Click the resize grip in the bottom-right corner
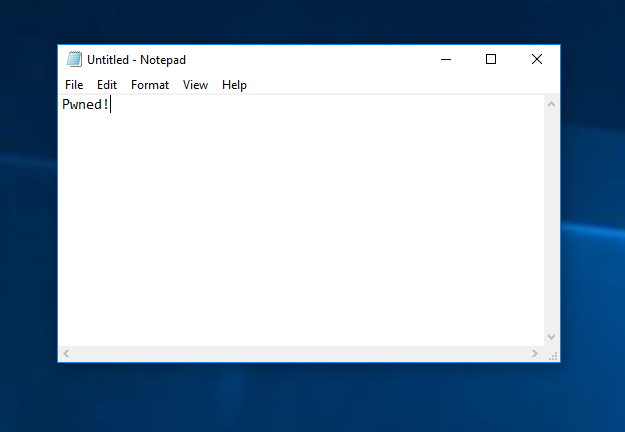The image size is (625, 432). point(553,355)
